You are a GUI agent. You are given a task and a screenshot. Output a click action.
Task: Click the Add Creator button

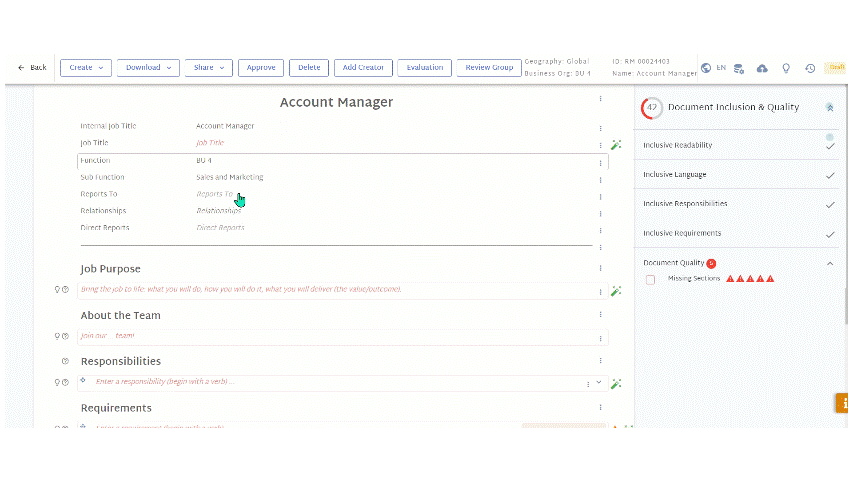(363, 67)
